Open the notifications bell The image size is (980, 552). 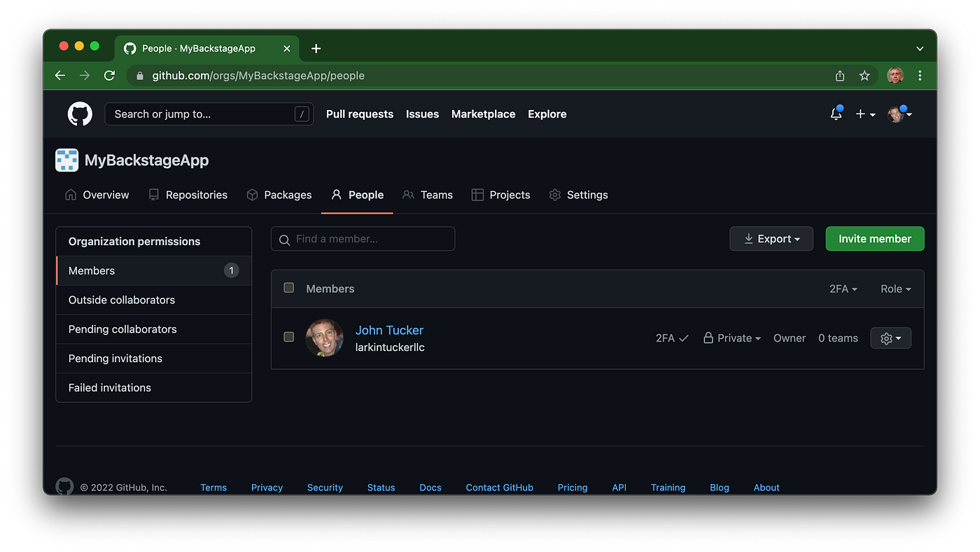coord(836,113)
